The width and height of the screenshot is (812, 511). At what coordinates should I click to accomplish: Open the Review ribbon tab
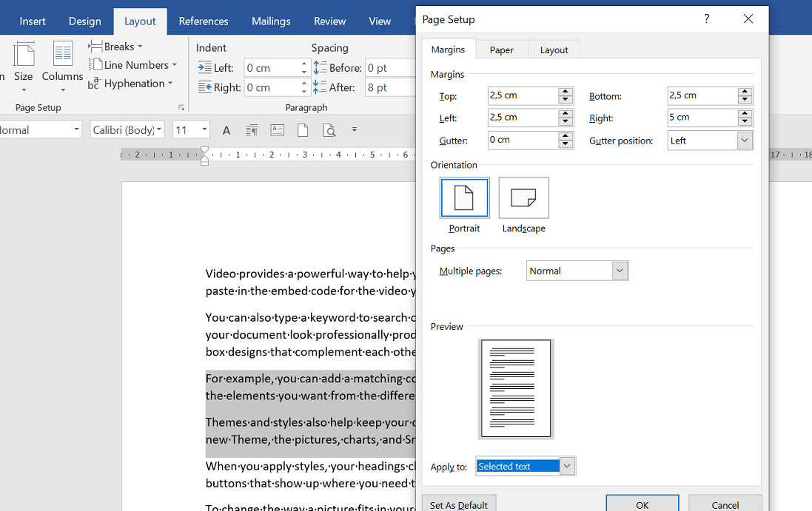point(329,21)
